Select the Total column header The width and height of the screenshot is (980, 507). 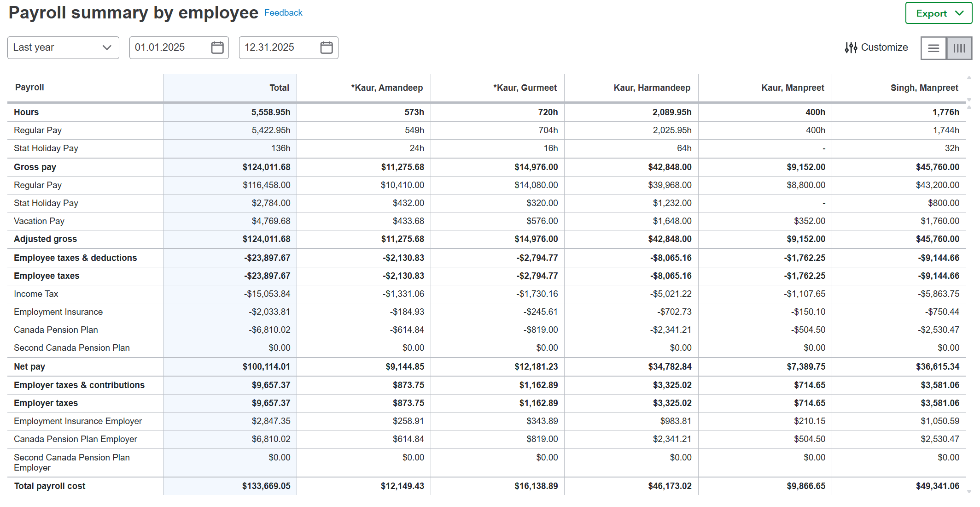(279, 88)
